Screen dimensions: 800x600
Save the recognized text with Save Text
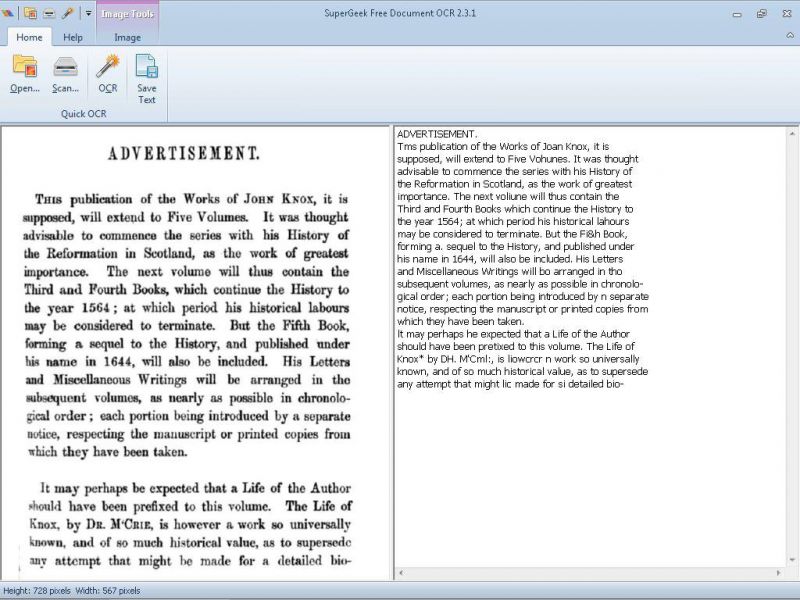(x=146, y=79)
